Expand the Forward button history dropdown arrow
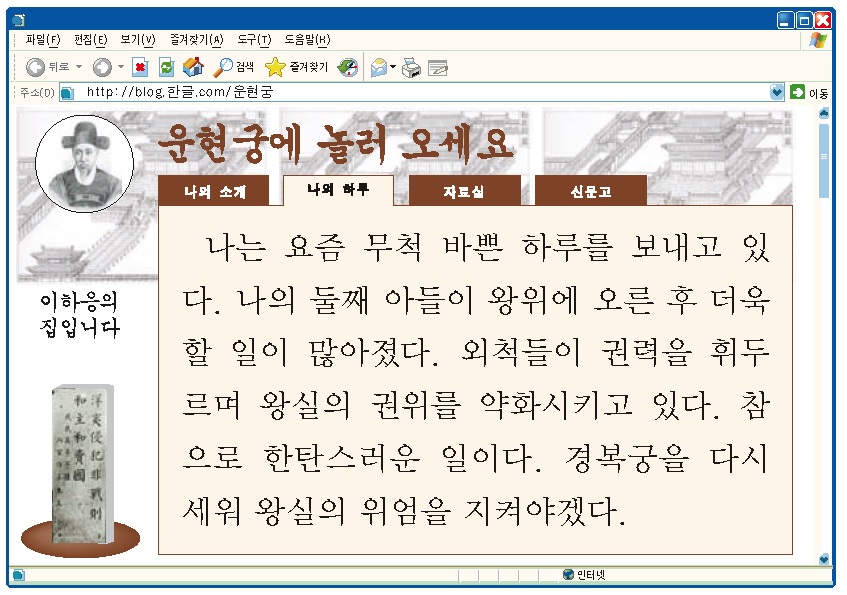 click(121, 67)
